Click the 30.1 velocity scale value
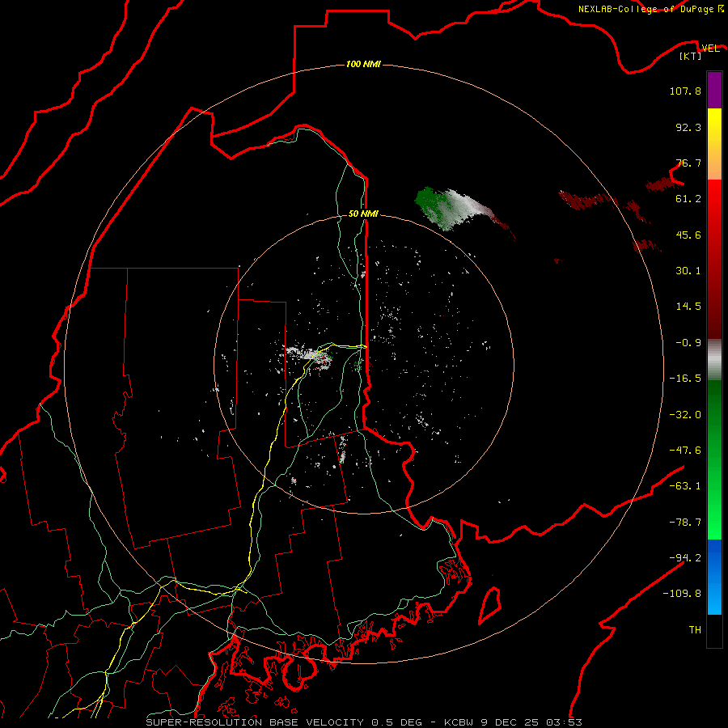 tap(688, 271)
